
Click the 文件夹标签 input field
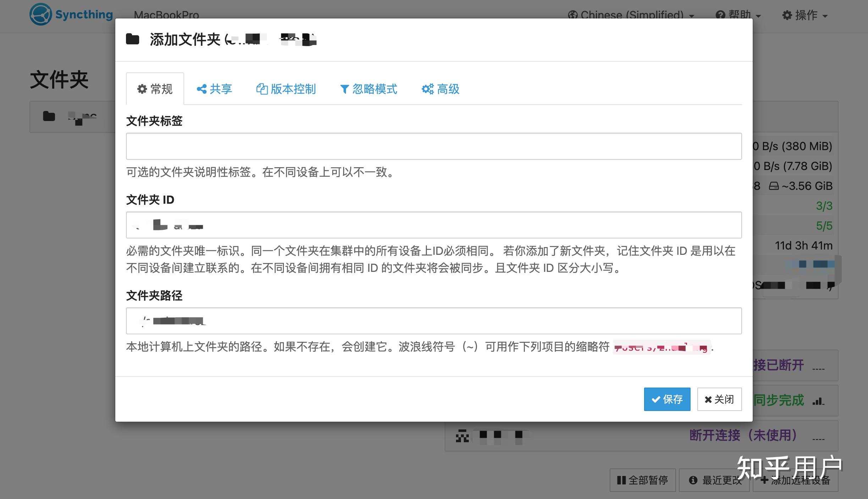coord(434,146)
